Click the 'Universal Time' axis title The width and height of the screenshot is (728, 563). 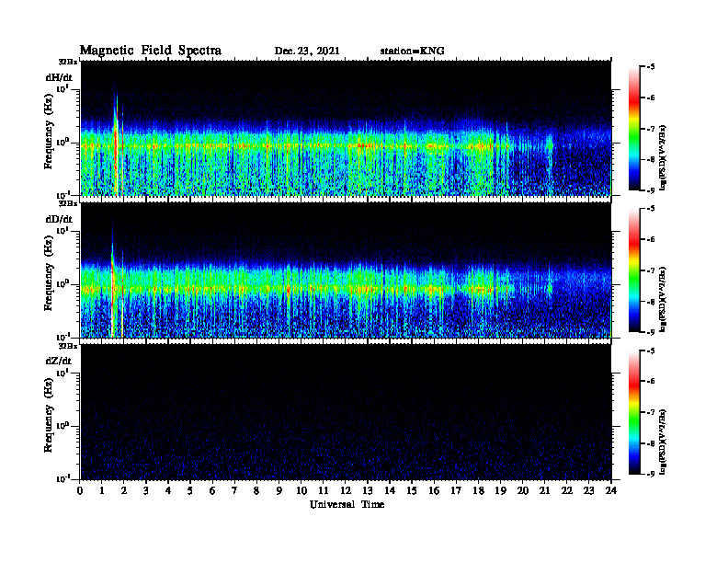click(347, 504)
